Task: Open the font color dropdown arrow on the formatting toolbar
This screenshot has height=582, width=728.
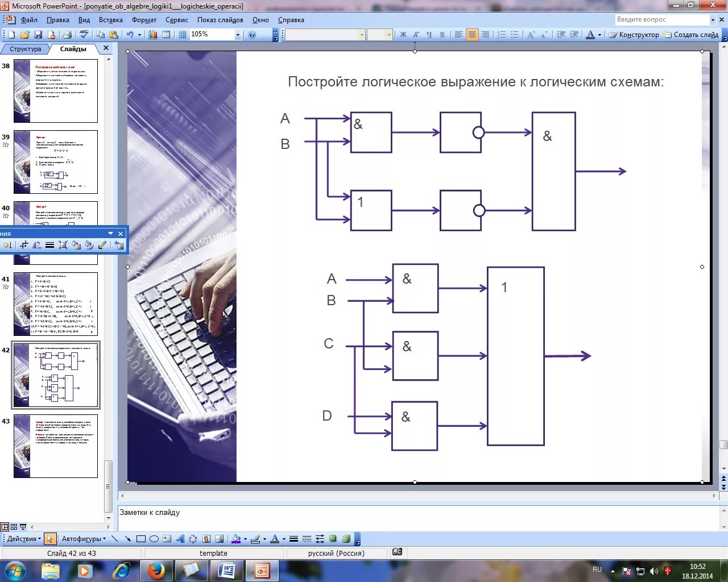Action: [x=599, y=35]
